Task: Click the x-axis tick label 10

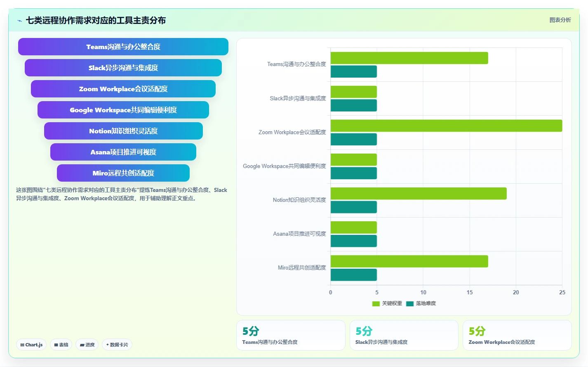Action: tap(423, 292)
